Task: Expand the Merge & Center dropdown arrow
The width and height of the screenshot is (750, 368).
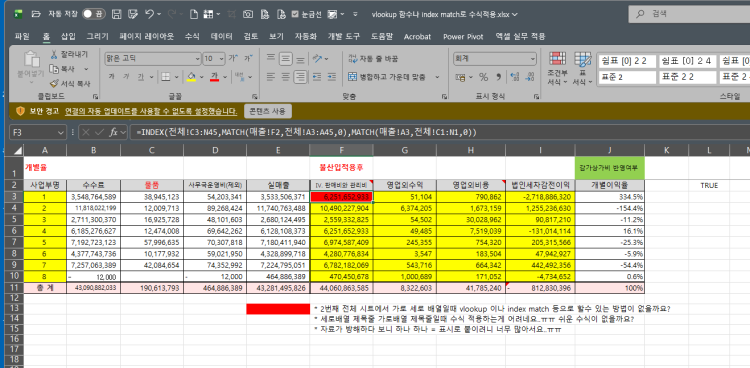Action: tap(437, 77)
